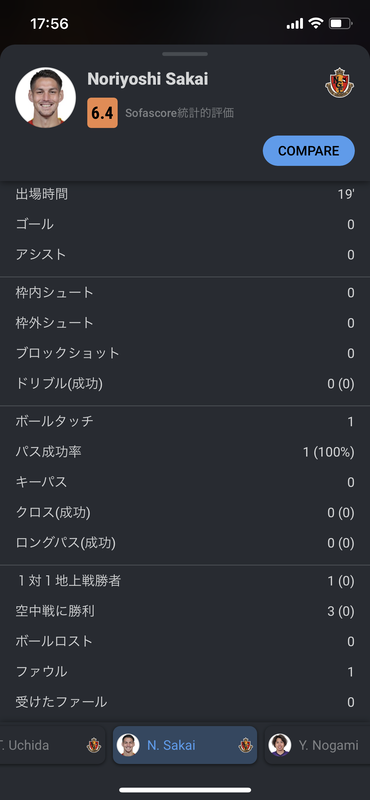This screenshot has height=800, width=370.
Task: Tap the Sofascore統計的評価 label
Action: [180, 113]
